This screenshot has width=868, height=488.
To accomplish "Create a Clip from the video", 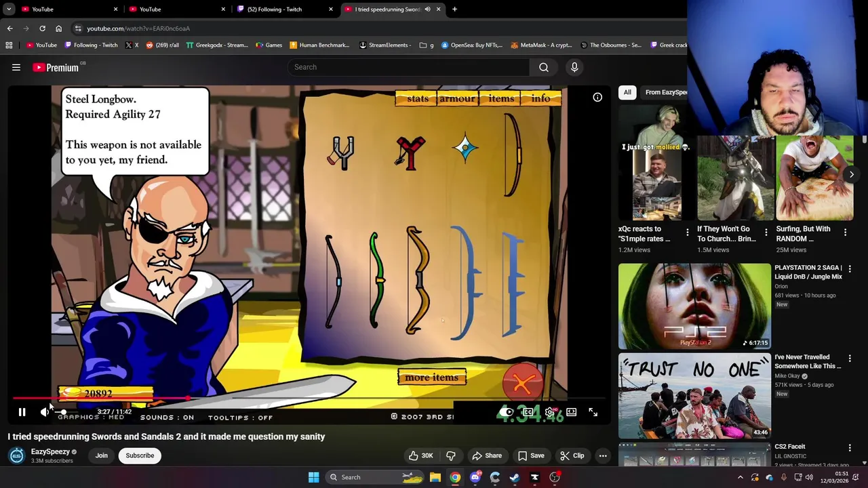I will 572,455.
